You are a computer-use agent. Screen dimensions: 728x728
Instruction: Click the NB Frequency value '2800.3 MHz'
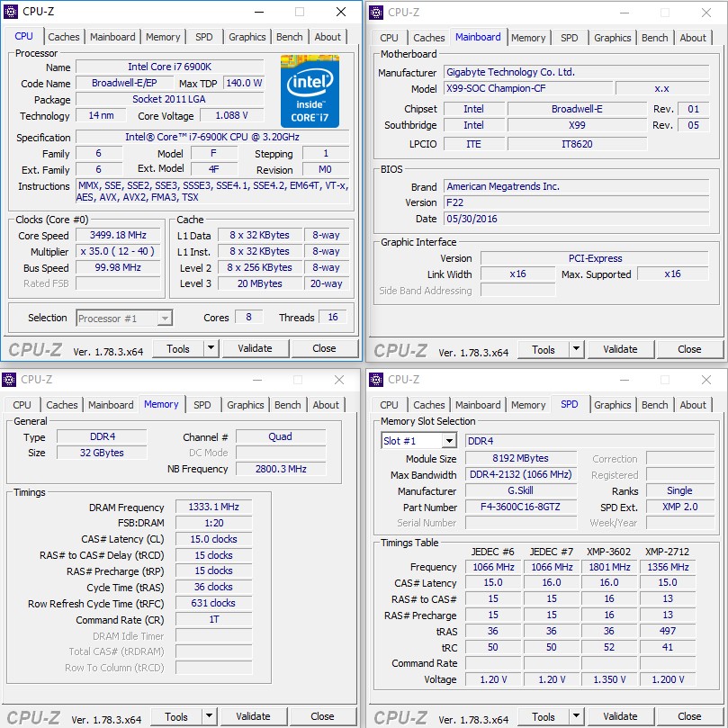281,469
